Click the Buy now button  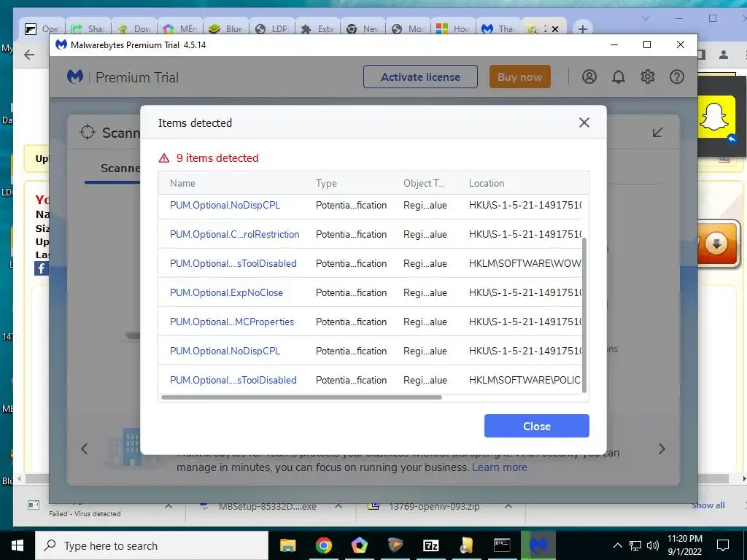[519, 77]
